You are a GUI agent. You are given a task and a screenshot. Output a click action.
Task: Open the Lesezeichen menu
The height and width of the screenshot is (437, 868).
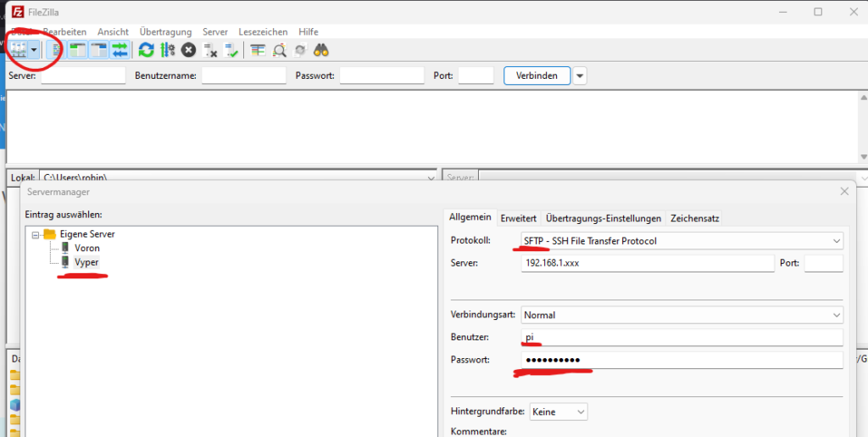click(263, 32)
